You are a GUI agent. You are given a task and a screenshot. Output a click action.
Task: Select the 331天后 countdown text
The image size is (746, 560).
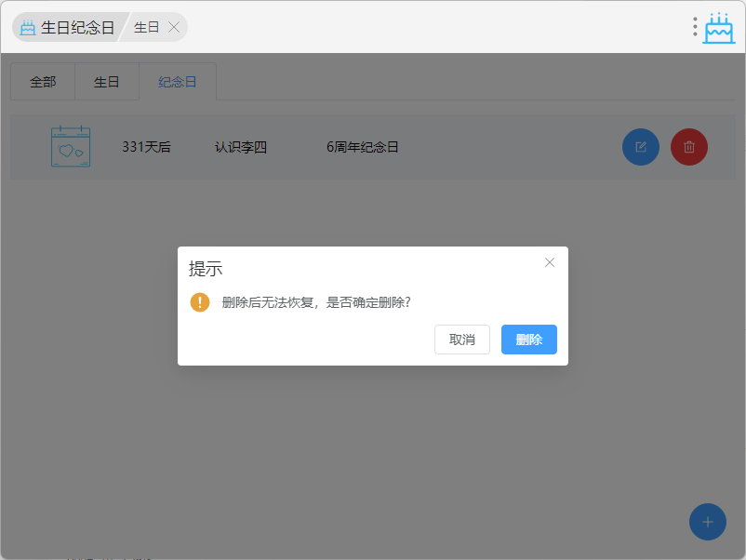tap(146, 147)
